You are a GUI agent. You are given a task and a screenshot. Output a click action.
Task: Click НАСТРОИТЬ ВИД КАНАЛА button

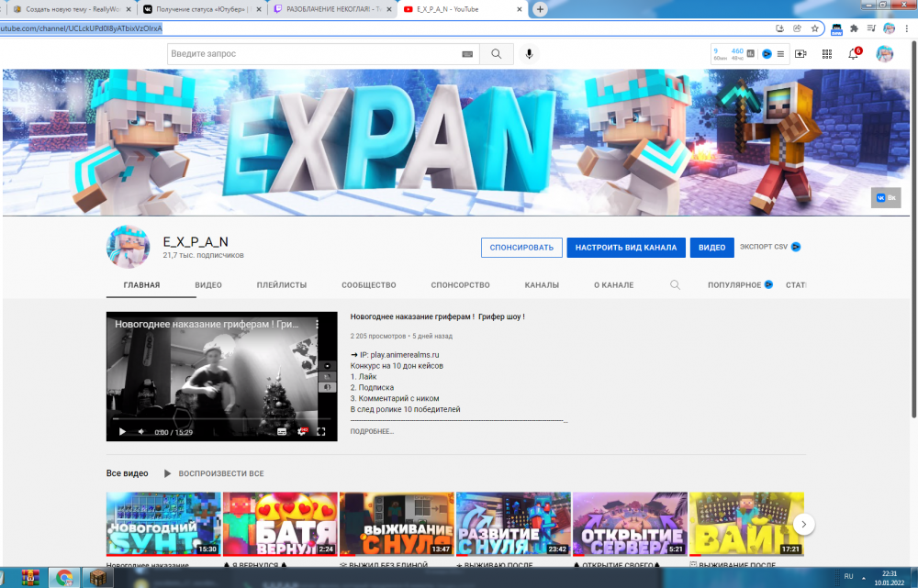pos(626,248)
